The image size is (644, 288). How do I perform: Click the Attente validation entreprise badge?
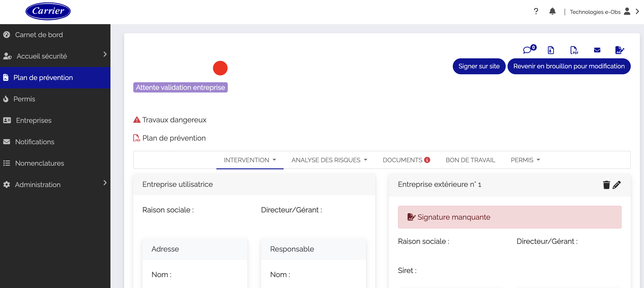click(x=180, y=87)
